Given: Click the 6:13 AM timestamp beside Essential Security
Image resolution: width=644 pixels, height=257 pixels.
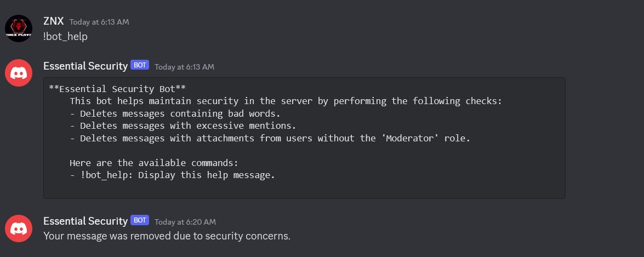Looking at the screenshot, I should tap(184, 67).
